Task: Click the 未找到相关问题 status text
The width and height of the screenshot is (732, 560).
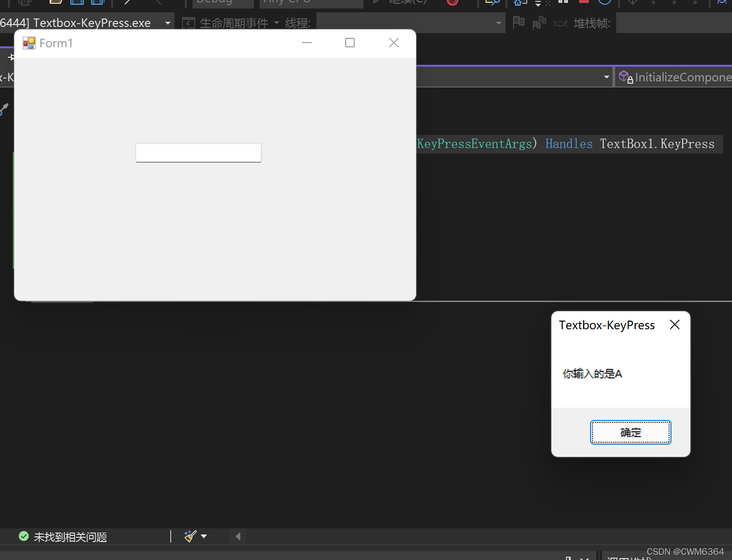Action: pos(70,536)
